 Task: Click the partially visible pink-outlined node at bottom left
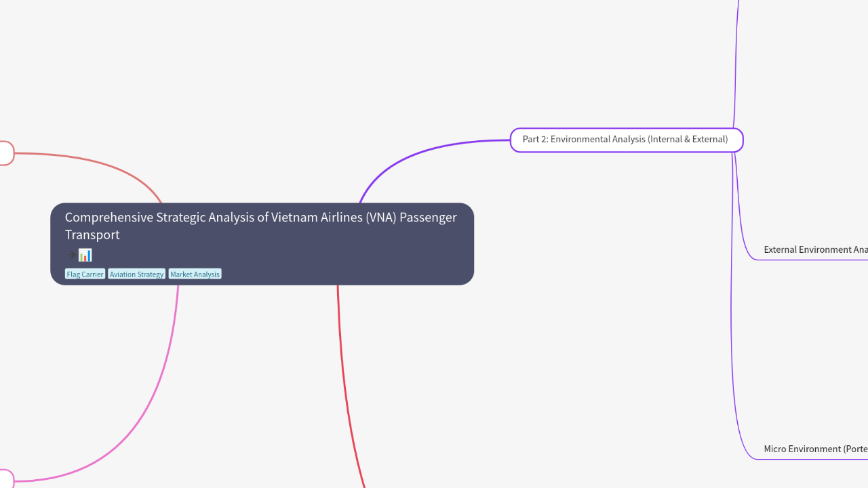click(x=5, y=481)
